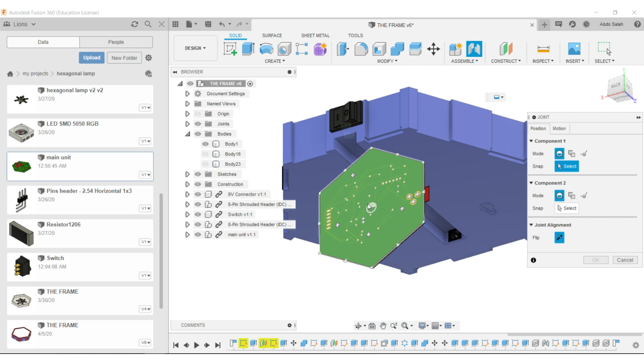
Task: Toggle visibility of Body1 in Bodies
Action: tap(205, 144)
